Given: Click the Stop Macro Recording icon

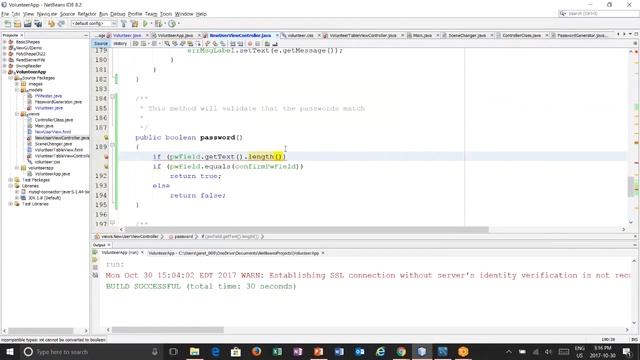Looking at the screenshot, I should pos(258,44).
